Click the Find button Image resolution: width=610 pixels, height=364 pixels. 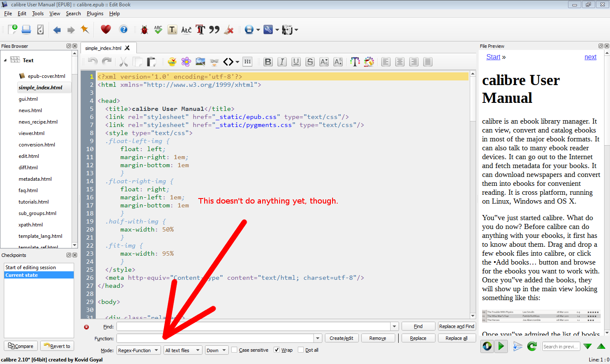click(x=418, y=326)
